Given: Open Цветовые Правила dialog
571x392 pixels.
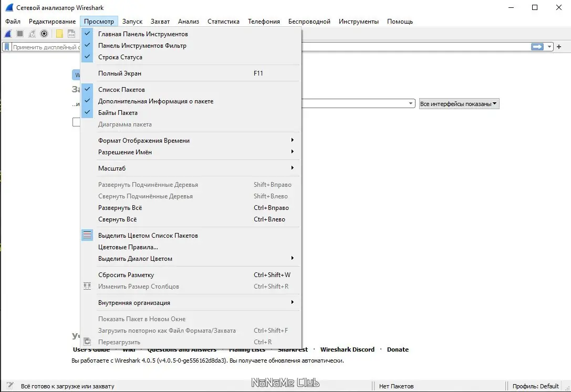Looking at the screenshot, I should pyautogui.click(x=191, y=247).
